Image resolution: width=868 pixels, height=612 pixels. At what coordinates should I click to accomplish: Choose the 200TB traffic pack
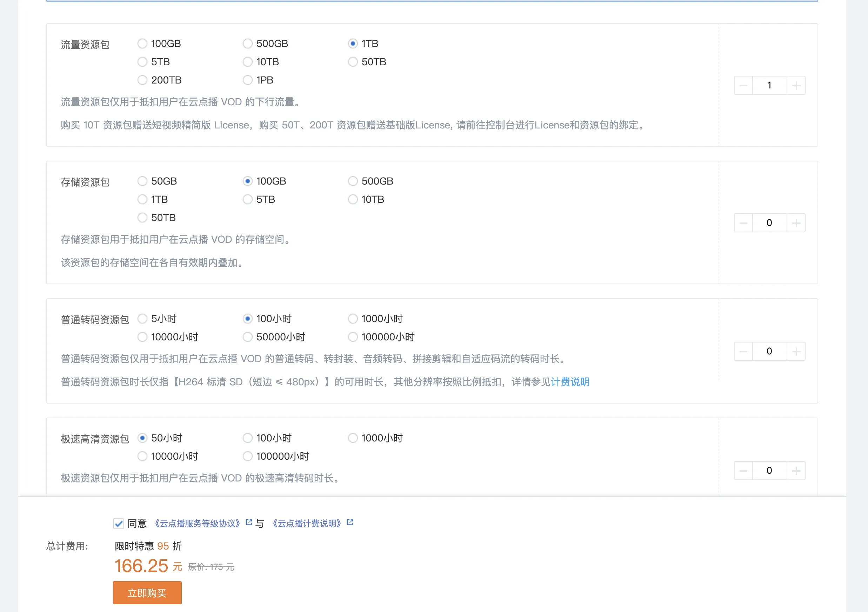(x=142, y=80)
